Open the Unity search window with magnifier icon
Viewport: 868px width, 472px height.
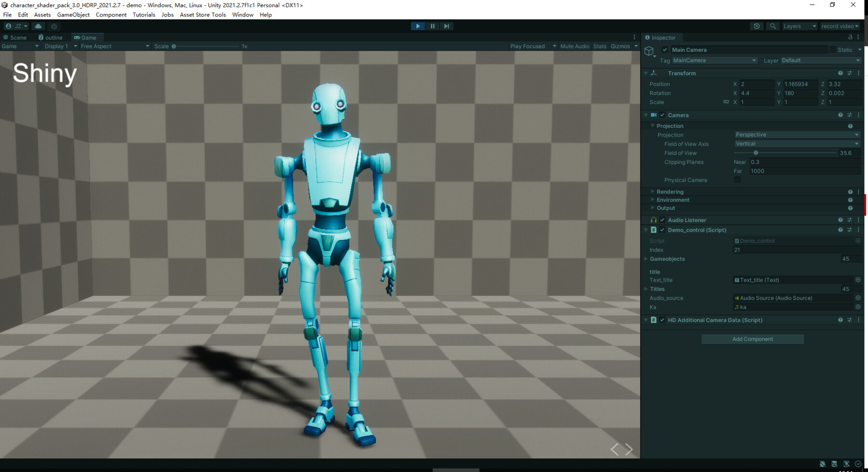click(x=773, y=26)
